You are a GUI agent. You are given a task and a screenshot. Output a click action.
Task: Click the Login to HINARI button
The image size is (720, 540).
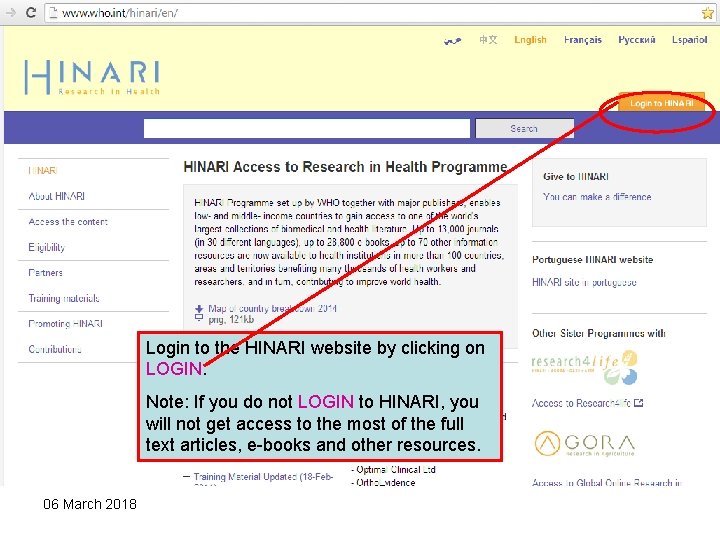(x=661, y=103)
